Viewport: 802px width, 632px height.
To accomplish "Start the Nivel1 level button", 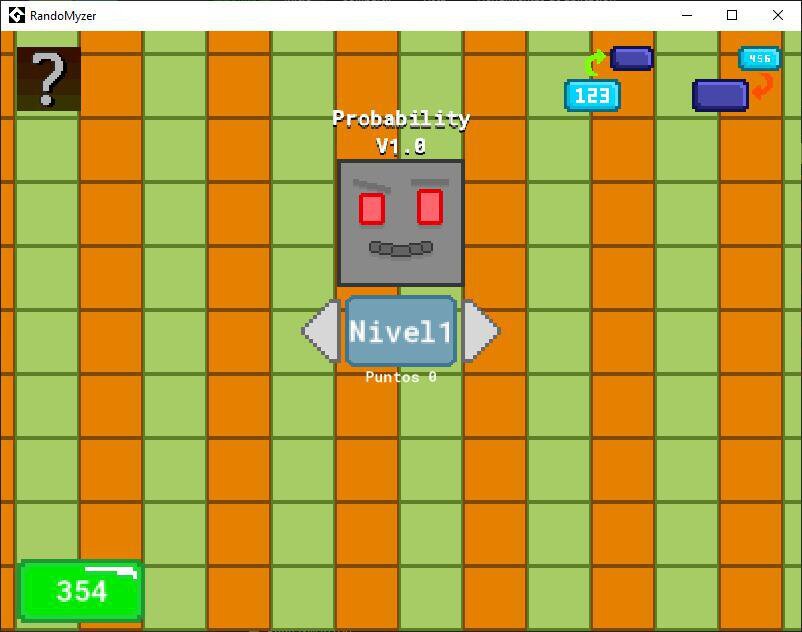I will pos(400,331).
